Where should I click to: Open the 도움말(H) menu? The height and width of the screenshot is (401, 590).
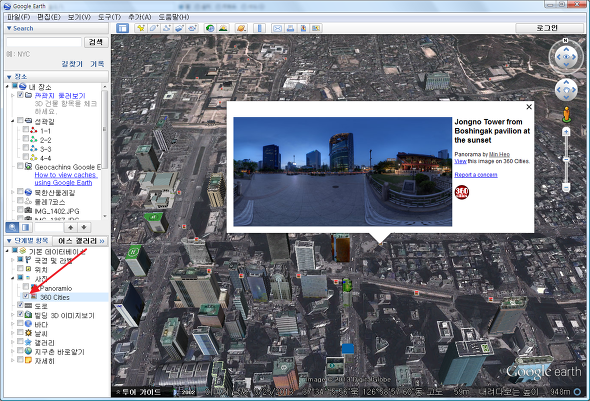point(173,17)
